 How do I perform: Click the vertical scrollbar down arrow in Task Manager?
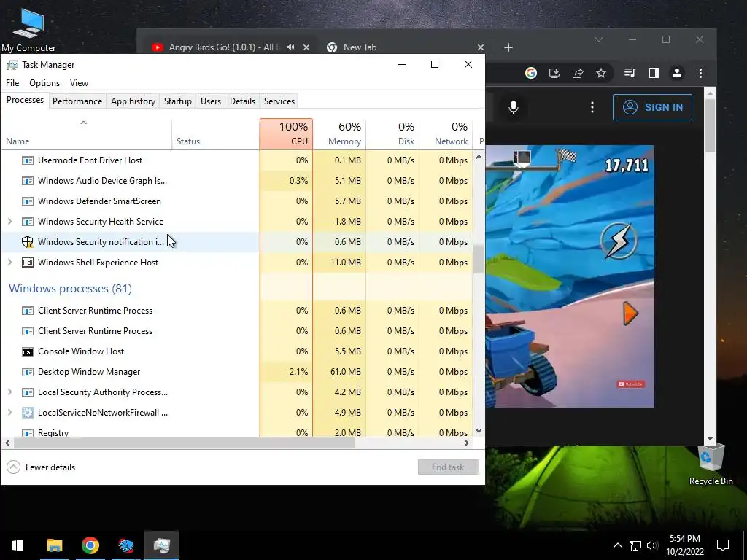coord(479,431)
